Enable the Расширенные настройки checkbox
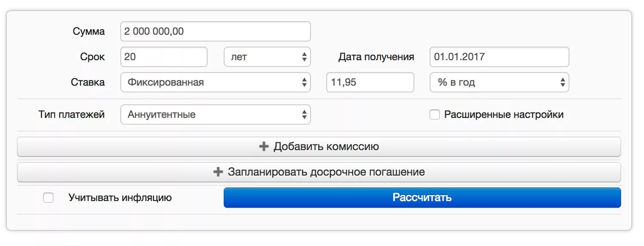 [x=435, y=115]
